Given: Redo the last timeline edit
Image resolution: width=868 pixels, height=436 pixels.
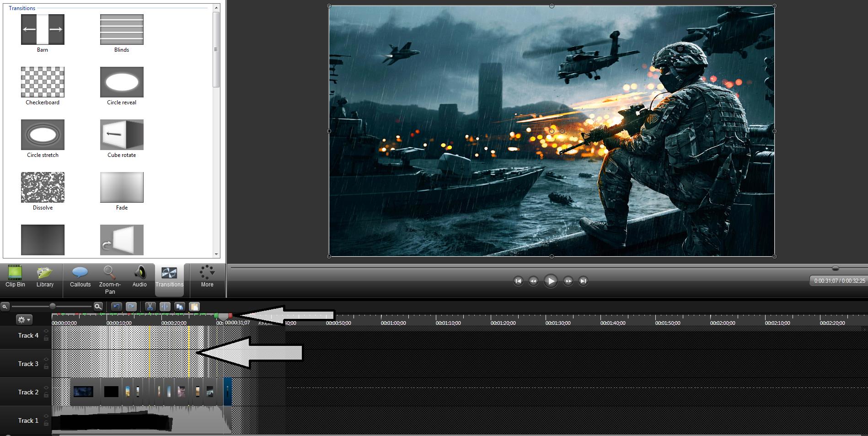Looking at the screenshot, I should 131,307.
